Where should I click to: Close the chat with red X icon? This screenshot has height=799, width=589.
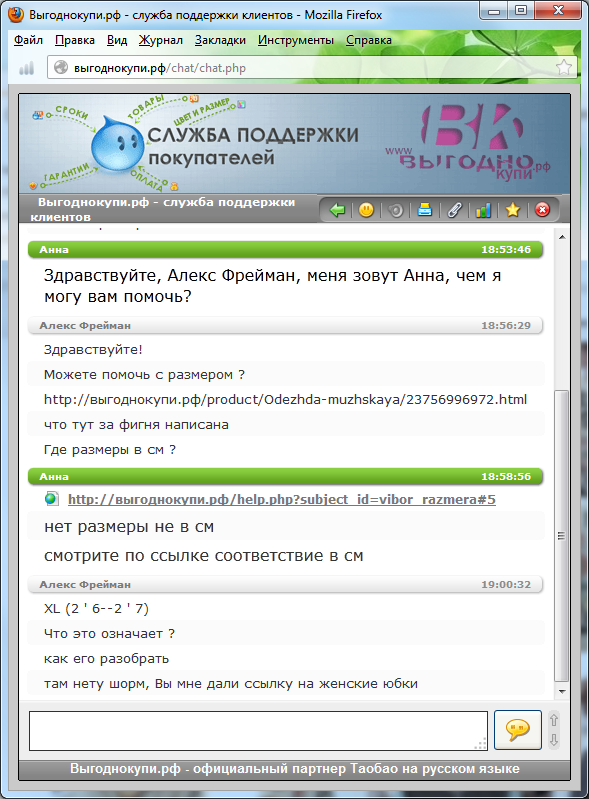click(542, 210)
